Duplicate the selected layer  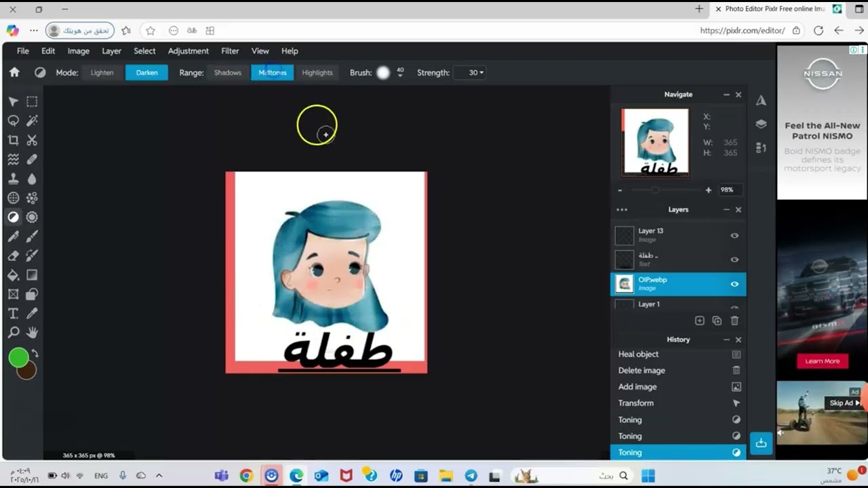717,321
